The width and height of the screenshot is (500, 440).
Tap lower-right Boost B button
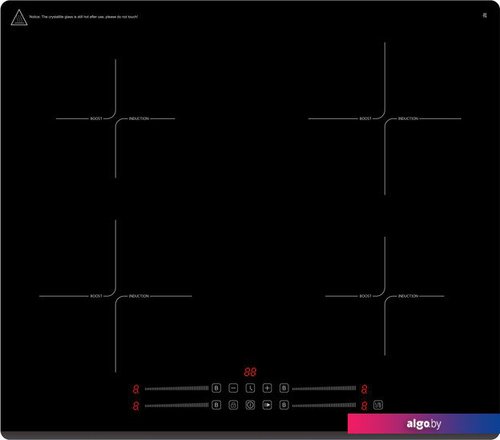click(284, 405)
